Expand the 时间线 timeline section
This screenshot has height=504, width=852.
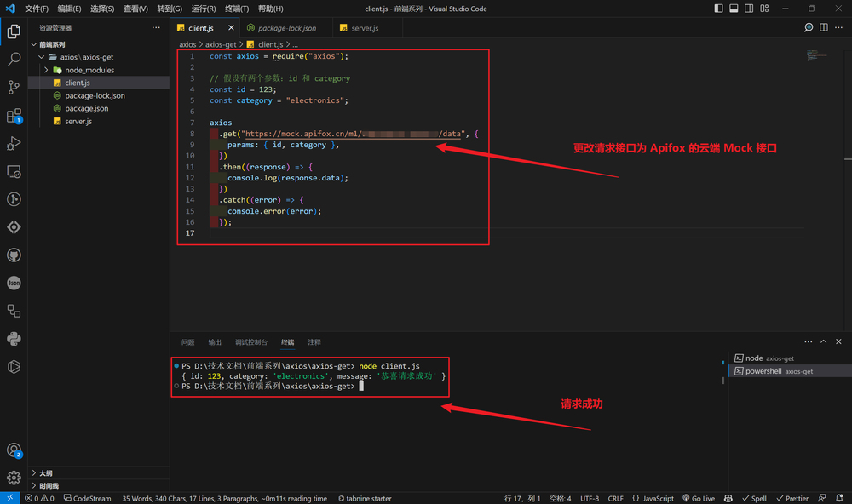click(x=34, y=485)
